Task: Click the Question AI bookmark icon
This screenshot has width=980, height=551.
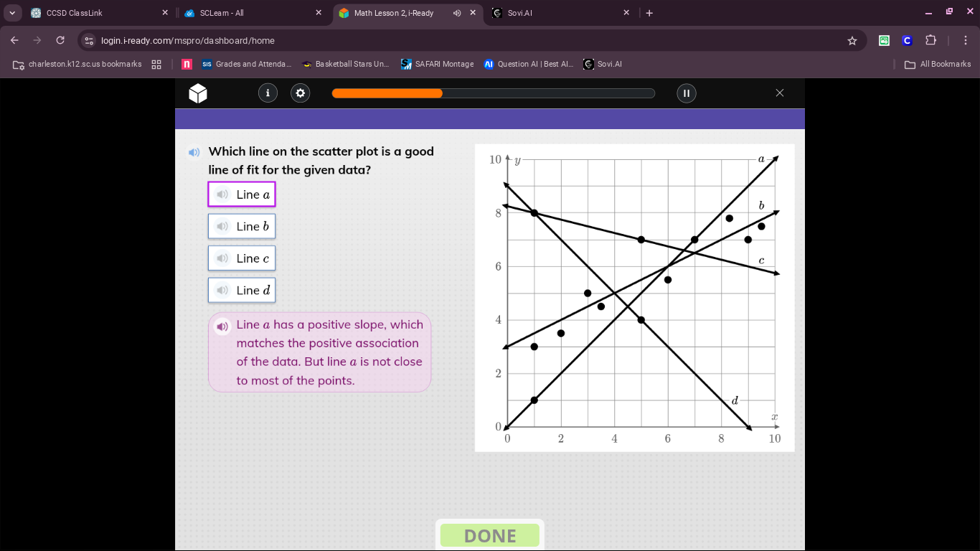Action: [x=489, y=64]
